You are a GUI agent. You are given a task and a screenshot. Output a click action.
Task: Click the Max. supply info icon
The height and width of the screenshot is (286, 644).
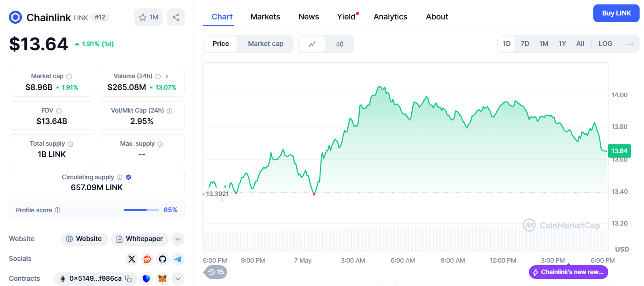tap(160, 144)
